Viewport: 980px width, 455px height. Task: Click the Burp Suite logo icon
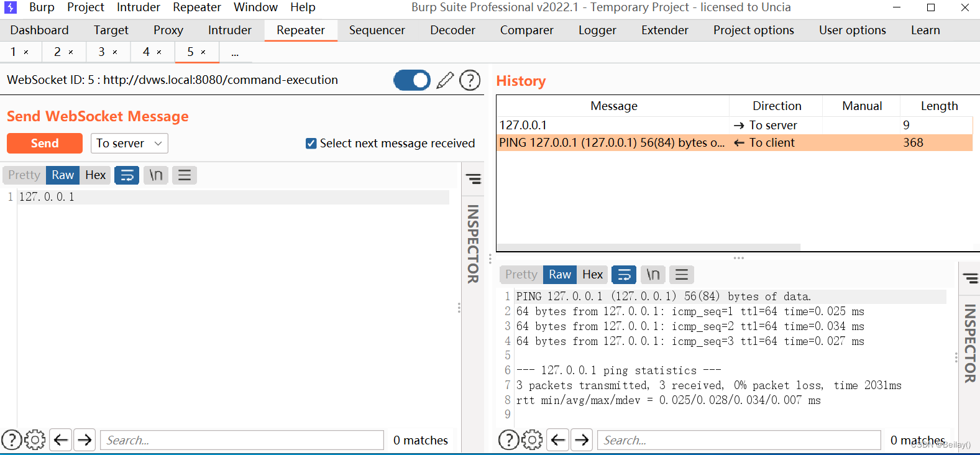11,7
